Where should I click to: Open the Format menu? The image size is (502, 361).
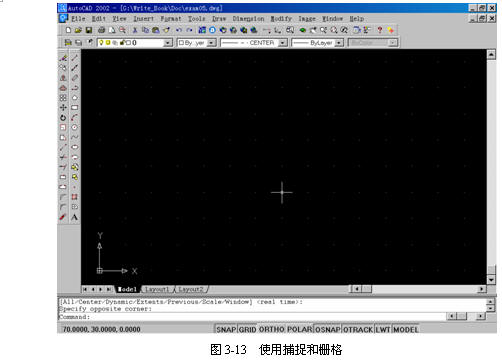171,19
